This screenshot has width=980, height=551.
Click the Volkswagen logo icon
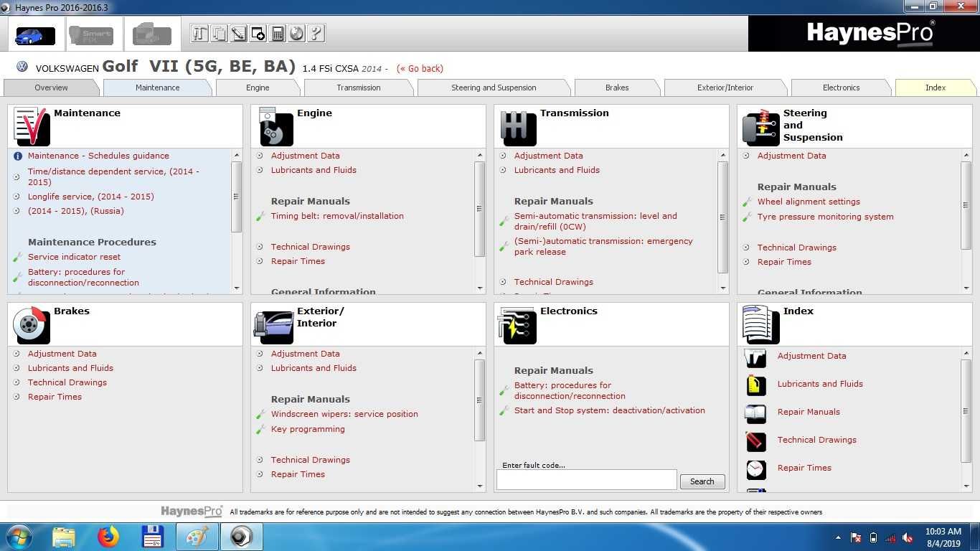tap(22, 67)
